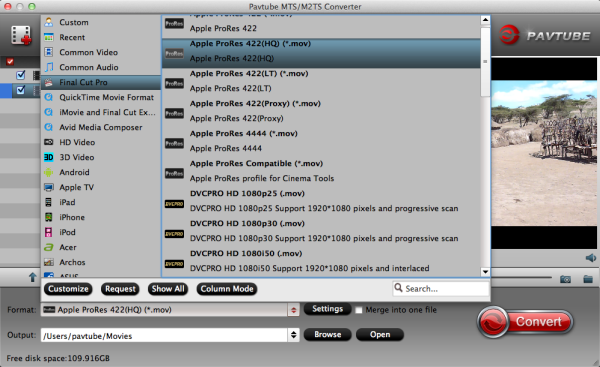Select iMovie and Final Cut Express category

101,112
